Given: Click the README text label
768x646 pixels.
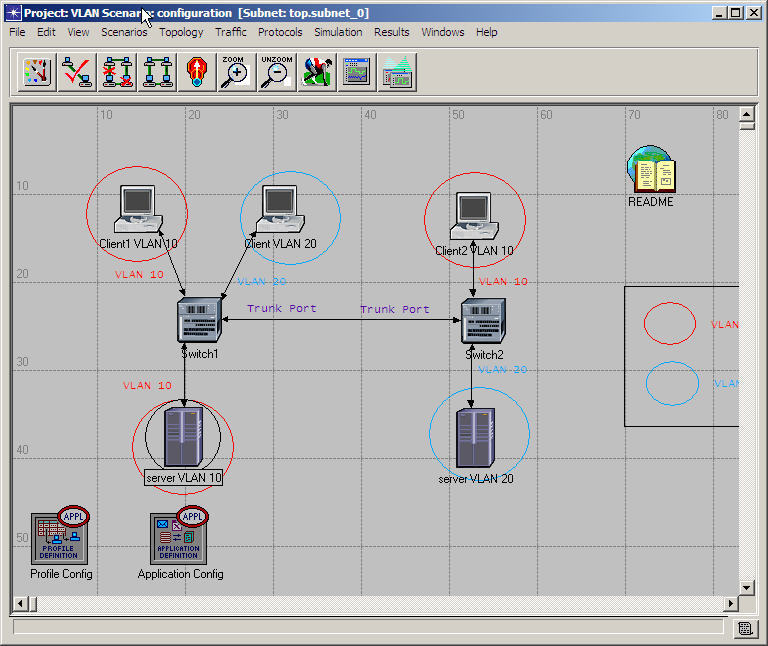Looking at the screenshot, I should coord(650,202).
